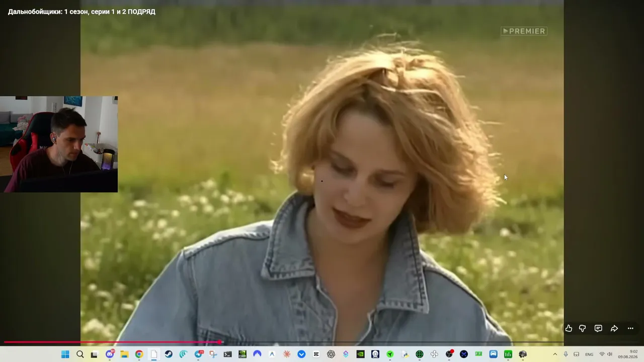The image size is (644, 362).
Task: Switch to Google Chrome on the taskbar
Action: (x=139, y=354)
